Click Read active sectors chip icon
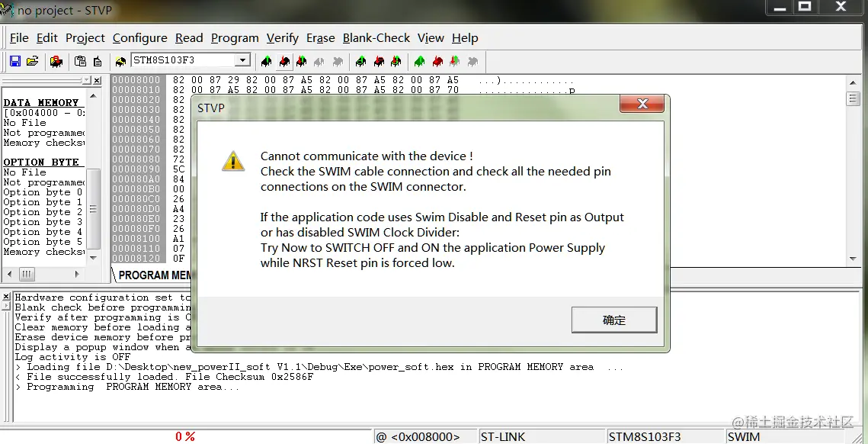Screen dimensions: 868x444 pos(361,61)
